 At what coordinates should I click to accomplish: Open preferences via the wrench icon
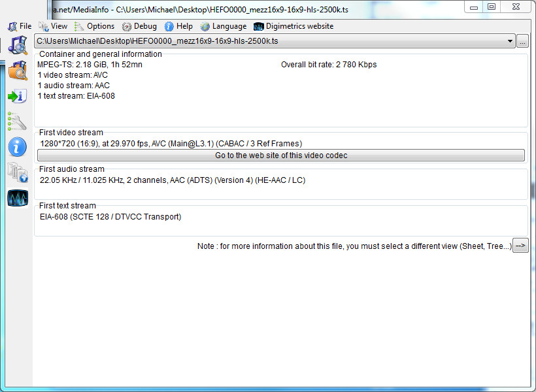pyautogui.click(x=17, y=122)
